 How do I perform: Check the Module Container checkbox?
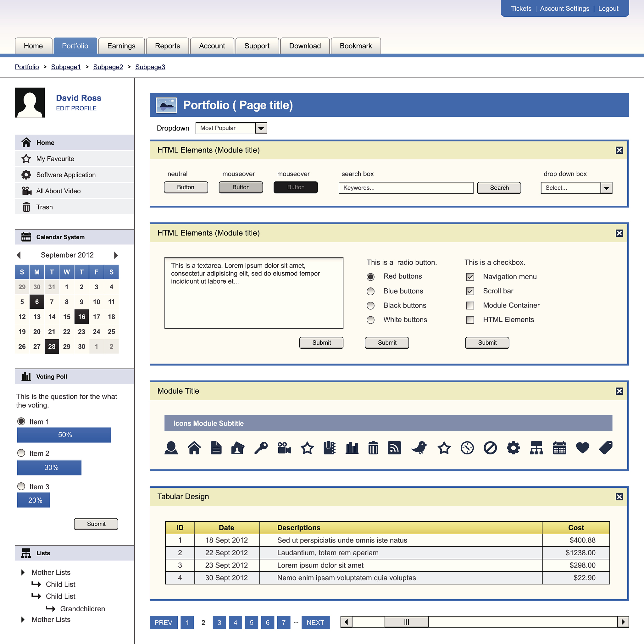pyautogui.click(x=470, y=305)
